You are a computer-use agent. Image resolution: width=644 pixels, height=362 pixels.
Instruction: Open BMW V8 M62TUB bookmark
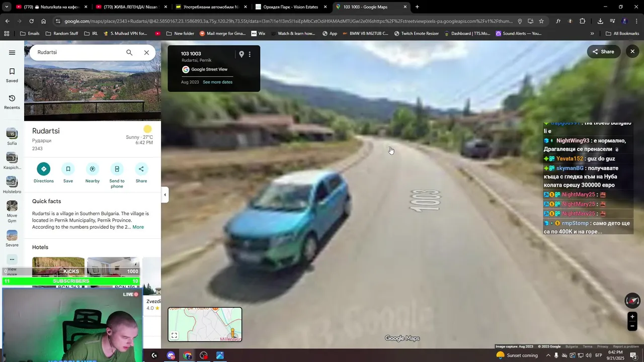click(x=365, y=34)
